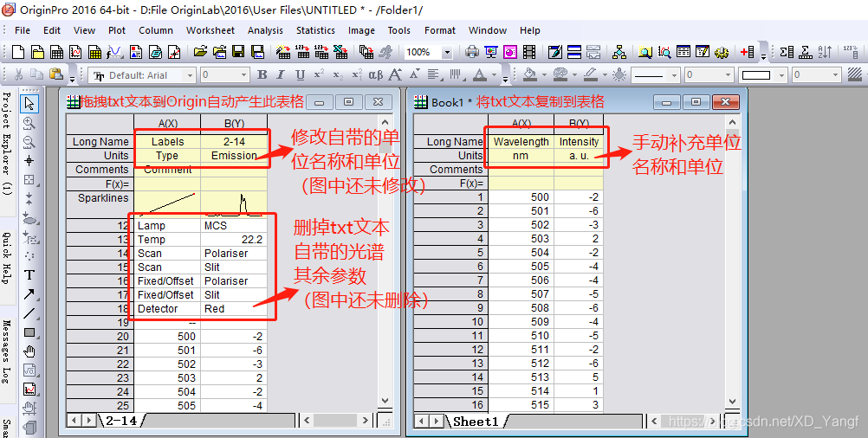
Task: Select the Zoom In magnifier tool
Action: [x=29, y=123]
